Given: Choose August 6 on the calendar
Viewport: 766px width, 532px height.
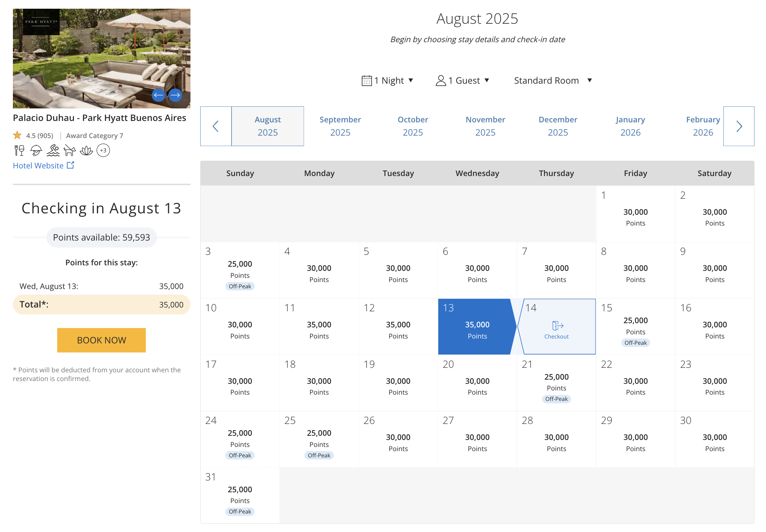Looking at the screenshot, I should 477,271.
